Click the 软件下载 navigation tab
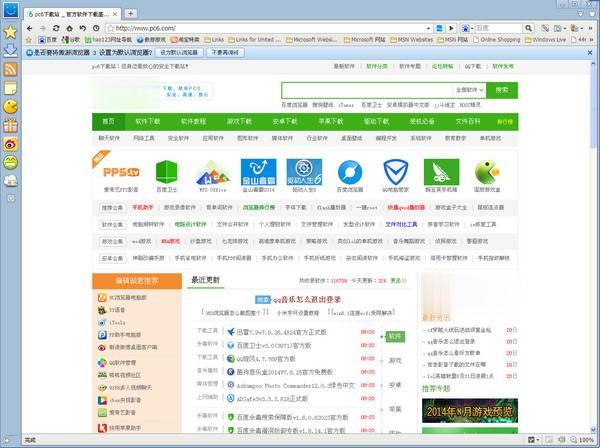Viewport: 600px width, 448px height. (x=148, y=122)
